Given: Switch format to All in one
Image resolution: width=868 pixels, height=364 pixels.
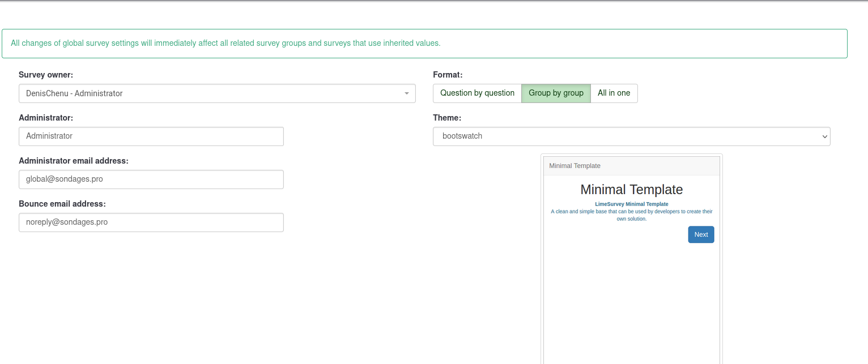Looking at the screenshot, I should pos(614,93).
